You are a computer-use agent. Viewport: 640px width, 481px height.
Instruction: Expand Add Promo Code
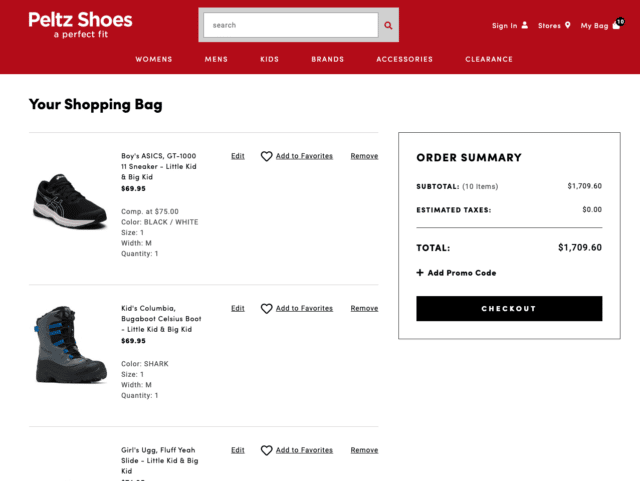456,273
